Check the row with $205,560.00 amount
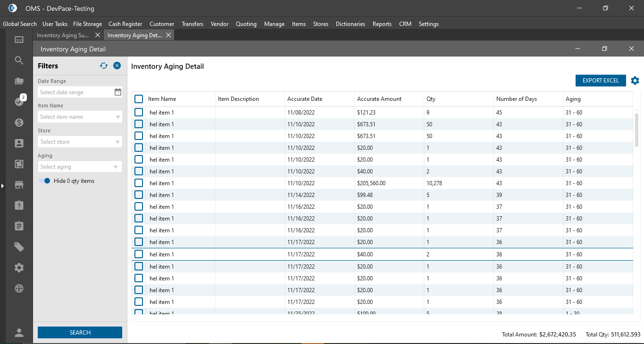 pos(139,183)
